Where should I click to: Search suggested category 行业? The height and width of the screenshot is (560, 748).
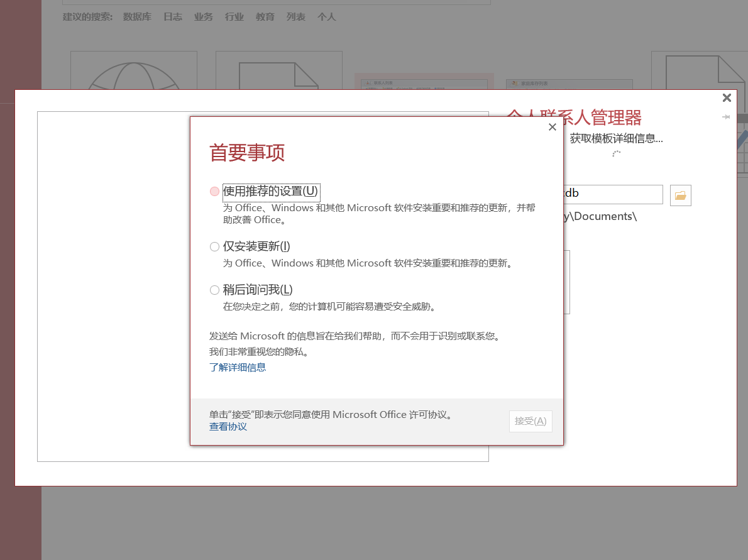click(234, 17)
